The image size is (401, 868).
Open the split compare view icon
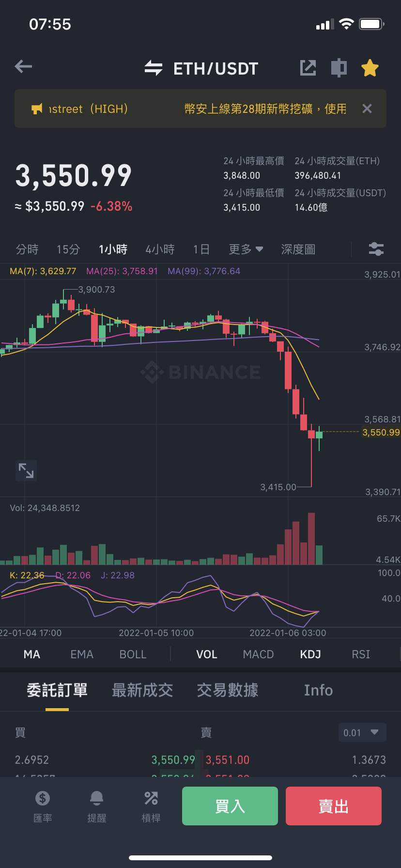point(339,68)
